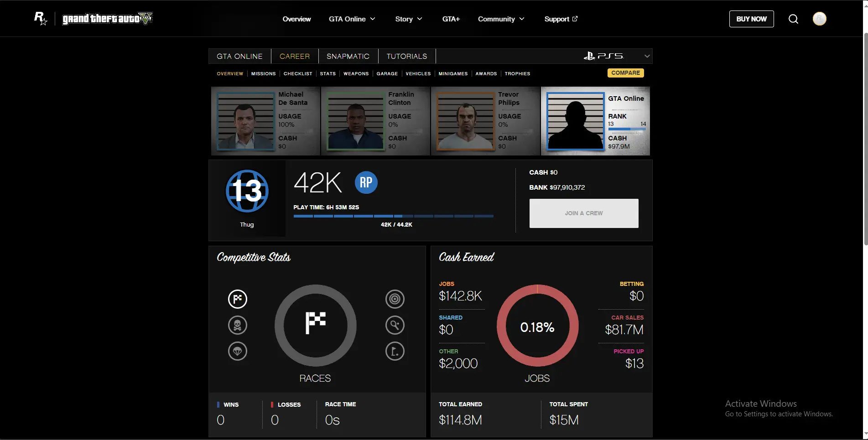
Task: Select the Darts target stat icon
Action: click(395, 299)
